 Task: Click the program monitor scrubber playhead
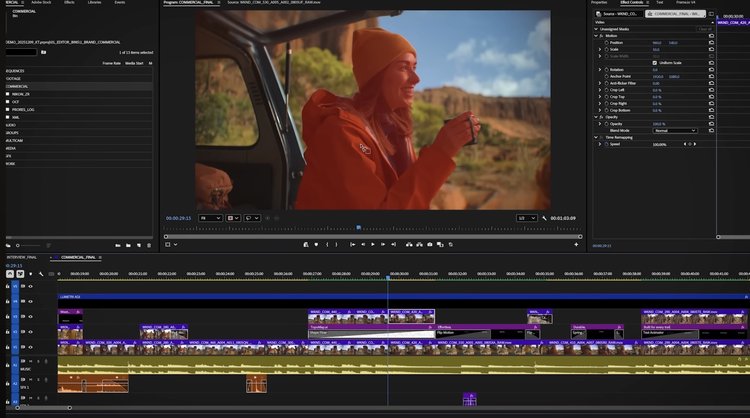pos(359,228)
